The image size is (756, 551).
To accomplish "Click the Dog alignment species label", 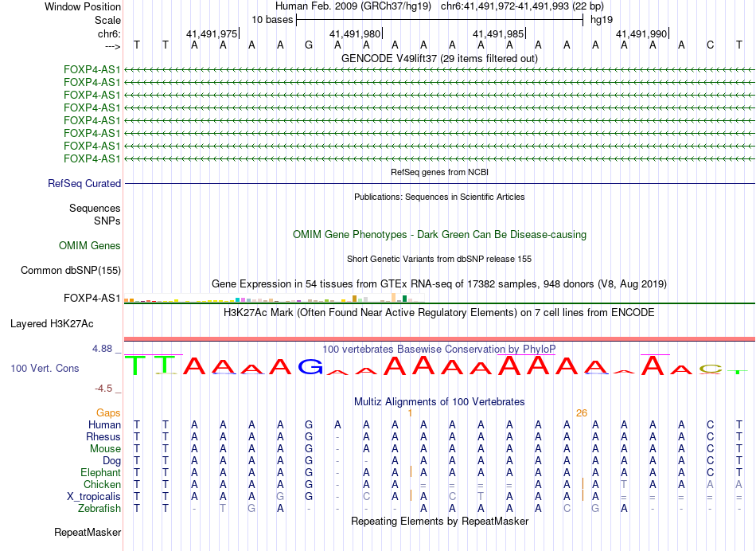I will (111, 461).
